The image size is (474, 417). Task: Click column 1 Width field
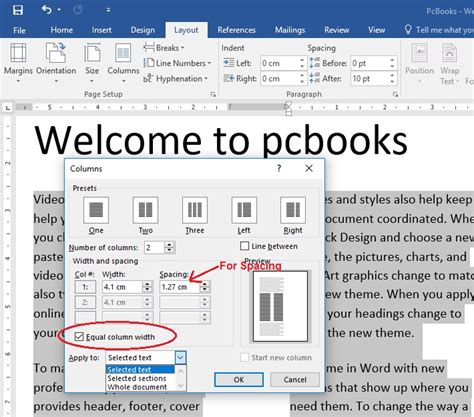tap(122, 287)
